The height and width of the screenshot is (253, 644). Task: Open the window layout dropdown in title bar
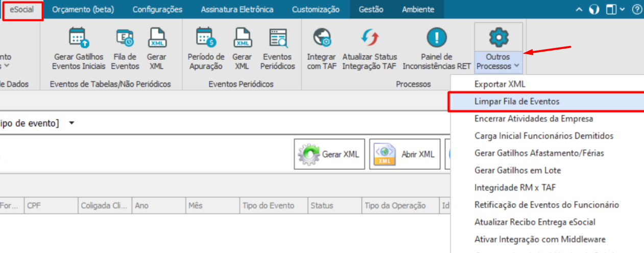coord(615,10)
